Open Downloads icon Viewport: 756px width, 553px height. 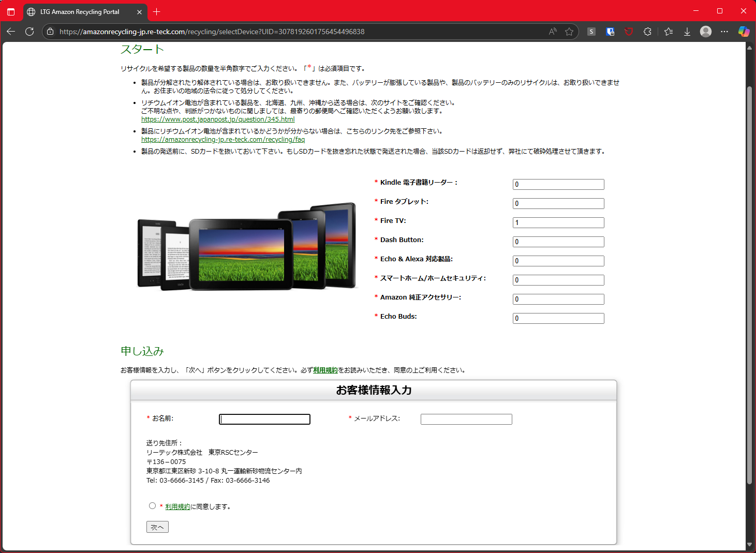pos(687,32)
